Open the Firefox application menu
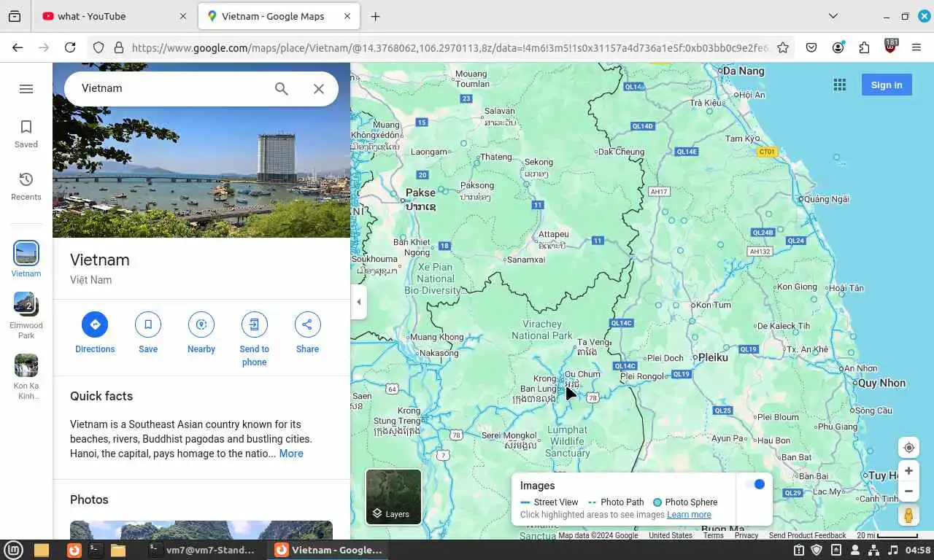Screen dimensions: 934x560 (916, 47)
